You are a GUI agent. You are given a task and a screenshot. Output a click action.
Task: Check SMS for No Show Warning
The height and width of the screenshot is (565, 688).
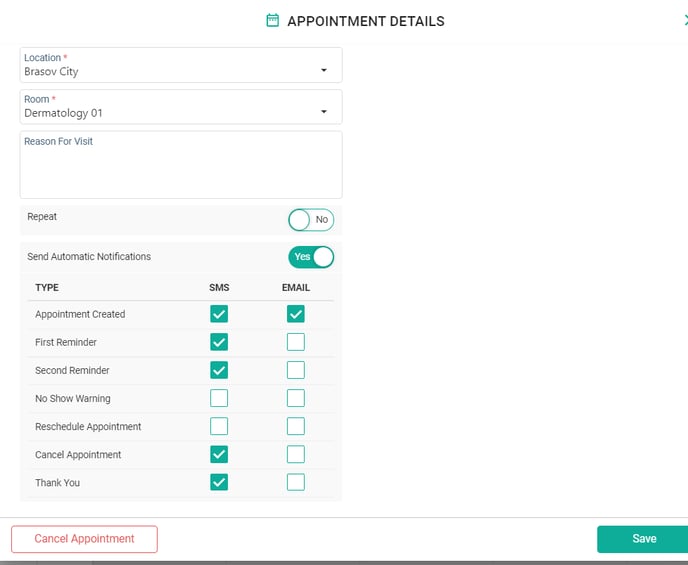coord(219,398)
